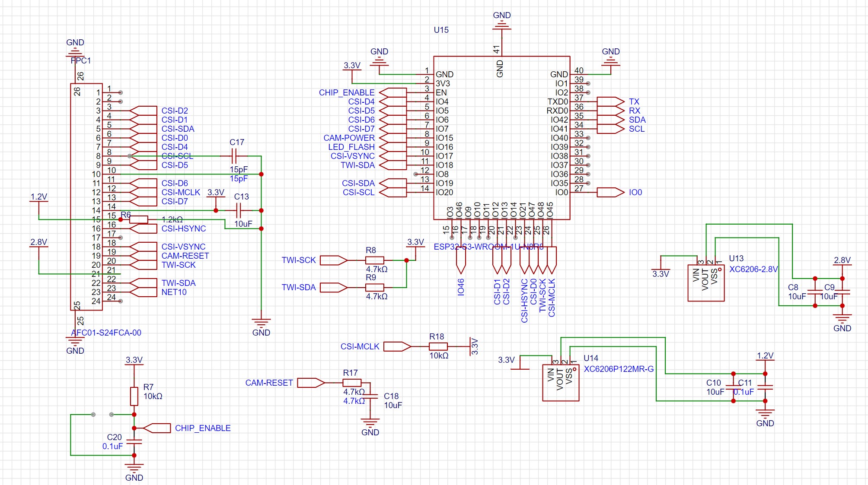This screenshot has width=868, height=485.
Task: Click the 10kΩ value under R18
Action: coord(439,355)
